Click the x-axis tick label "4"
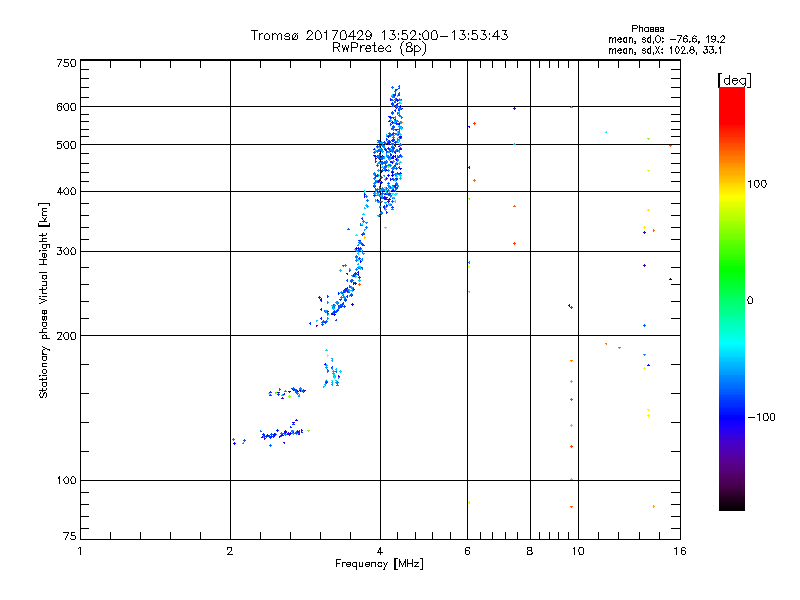This screenshot has width=800, height=600. click(x=380, y=551)
